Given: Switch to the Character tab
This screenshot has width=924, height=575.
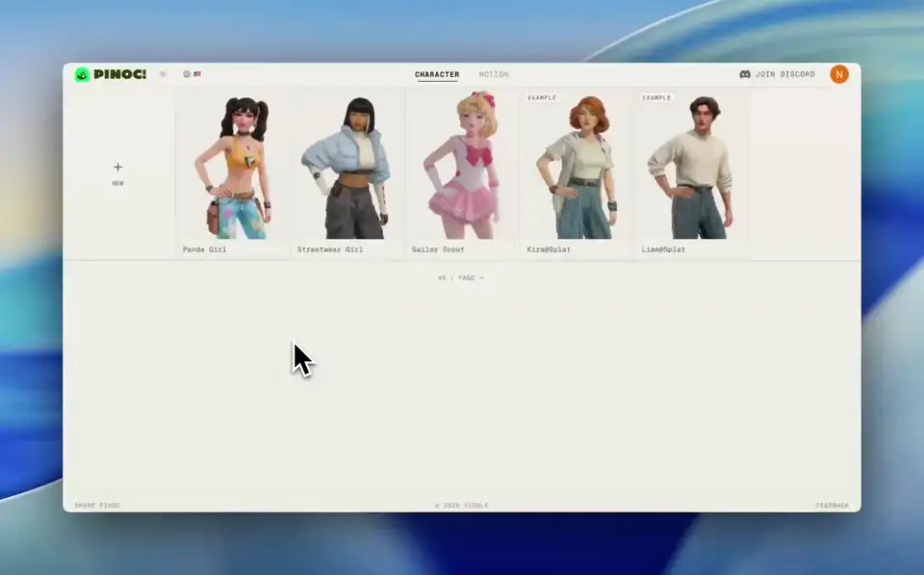Looking at the screenshot, I should 437,74.
